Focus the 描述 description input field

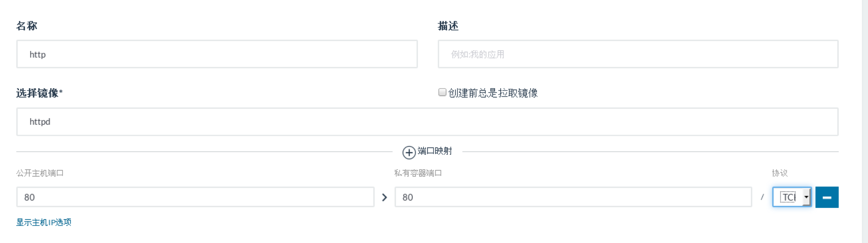pos(638,54)
